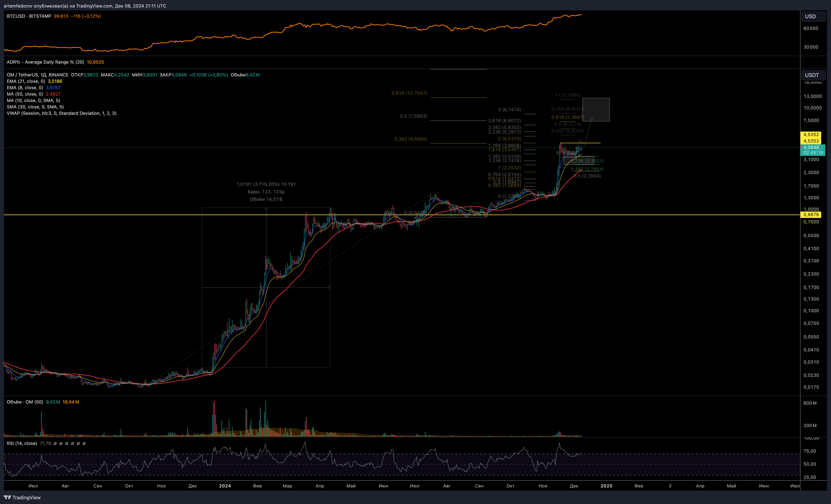Select the MA (10, close, 0, SMA, 5) legend
The image size is (831, 504).
tap(33, 100)
